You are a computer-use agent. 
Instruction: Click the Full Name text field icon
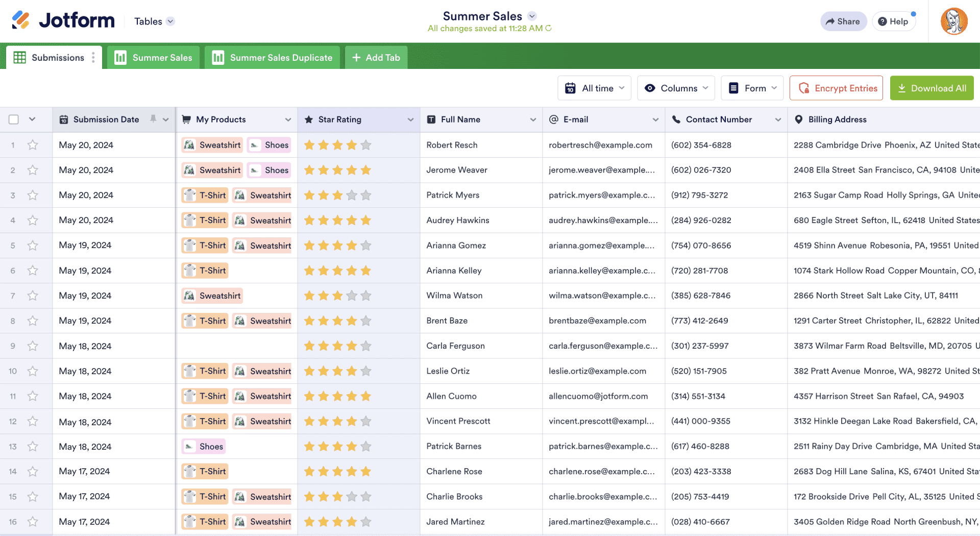click(430, 119)
